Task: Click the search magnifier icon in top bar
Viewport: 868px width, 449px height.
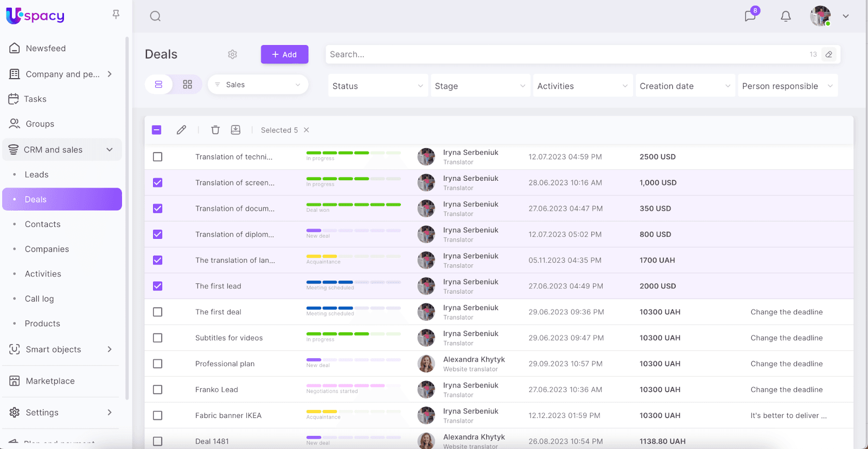Action: [x=155, y=16]
